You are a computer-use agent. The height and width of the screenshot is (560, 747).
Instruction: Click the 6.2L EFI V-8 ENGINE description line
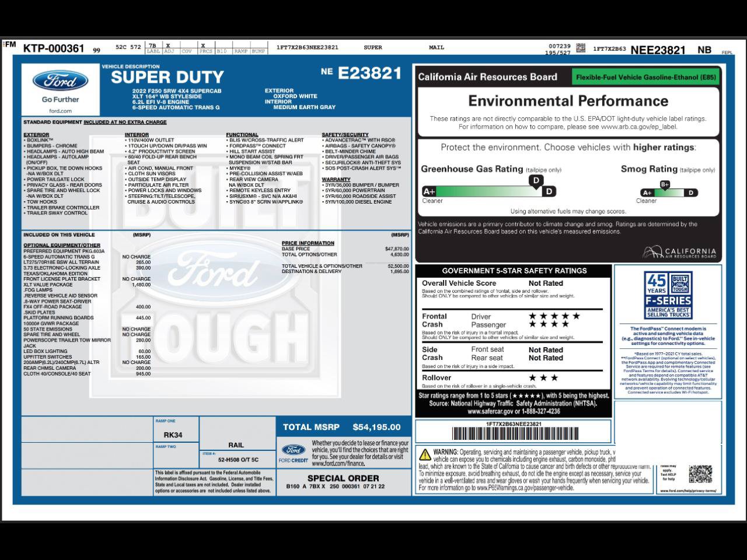click(x=160, y=102)
